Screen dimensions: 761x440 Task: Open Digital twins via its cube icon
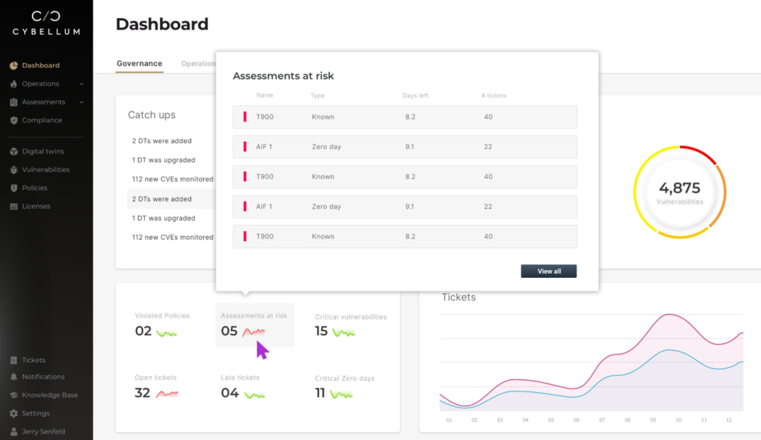pos(14,151)
